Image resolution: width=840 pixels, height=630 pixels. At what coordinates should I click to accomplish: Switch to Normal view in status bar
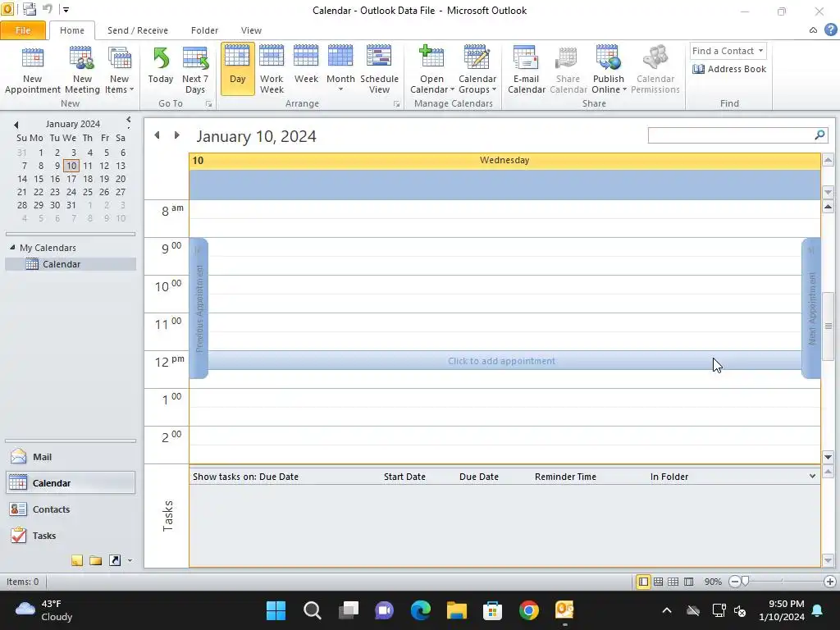point(643,582)
